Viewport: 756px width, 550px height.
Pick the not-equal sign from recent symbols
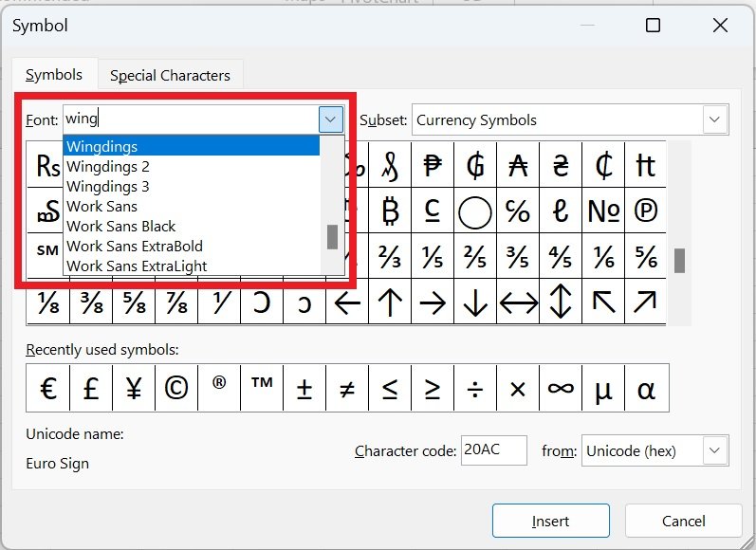click(x=347, y=388)
